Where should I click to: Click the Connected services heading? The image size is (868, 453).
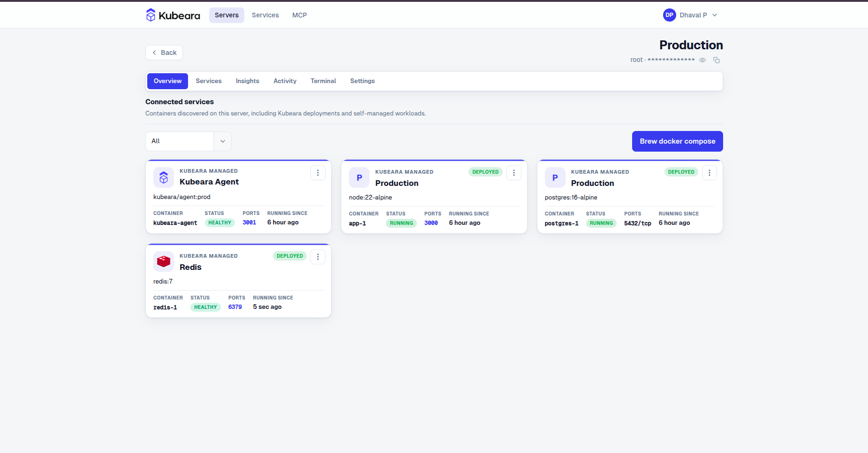(180, 102)
